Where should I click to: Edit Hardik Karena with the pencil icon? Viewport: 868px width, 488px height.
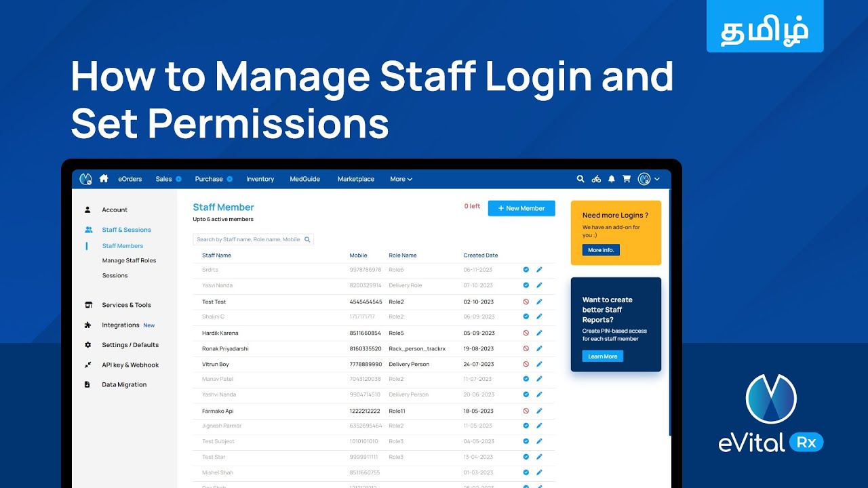540,333
